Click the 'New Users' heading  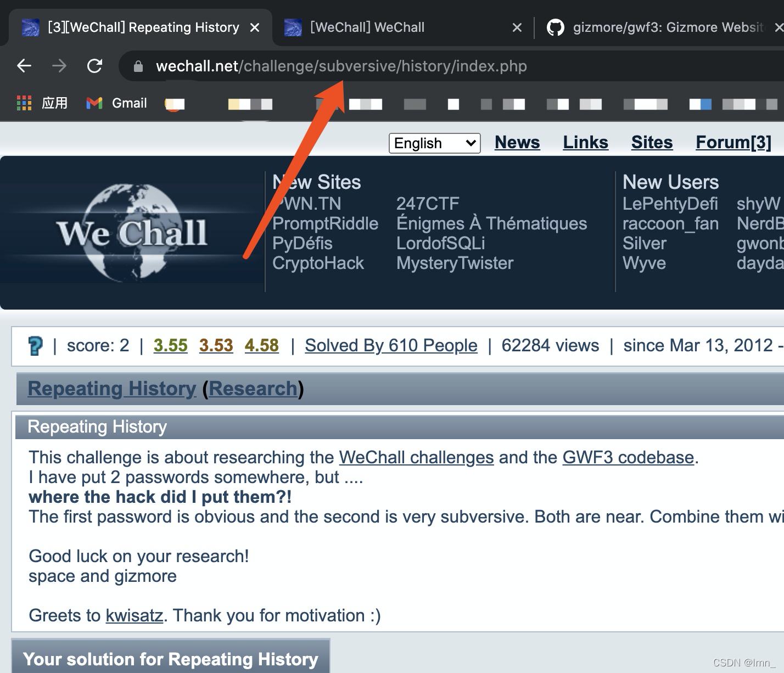pos(670,182)
